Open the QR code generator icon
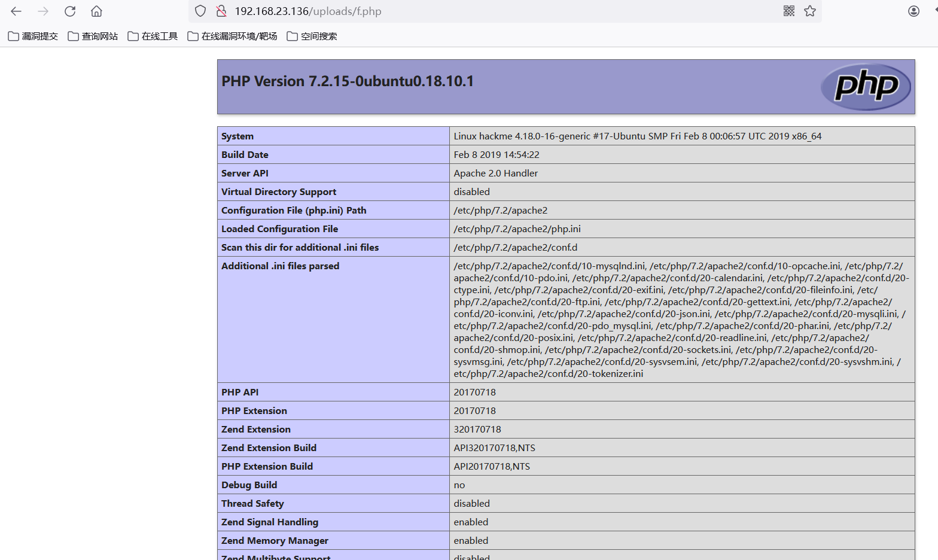938x560 pixels. [789, 11]
